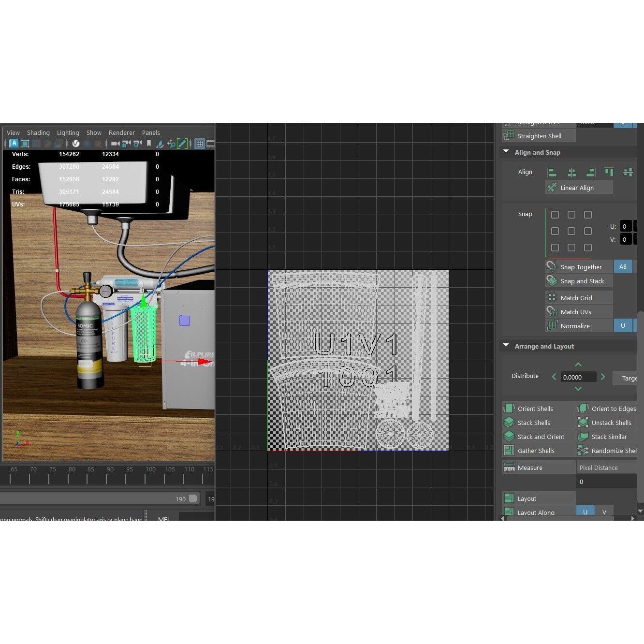This screenshot has height=644, width=644.
Task: Open the Panels menu
Action: [151, 132]
